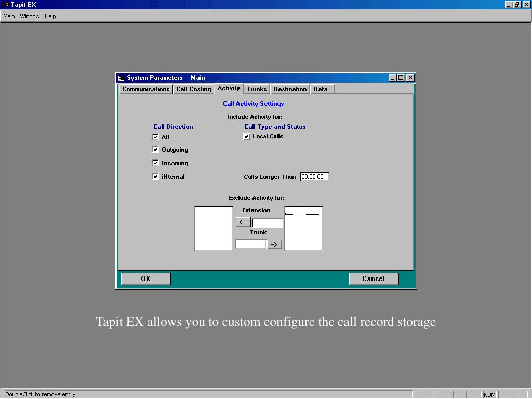Image resolution: width=532 pixels, height=399 pixels.
Task: Click the System Parameters window title icon
Action: pyautogui.click(x=122, y=78)
